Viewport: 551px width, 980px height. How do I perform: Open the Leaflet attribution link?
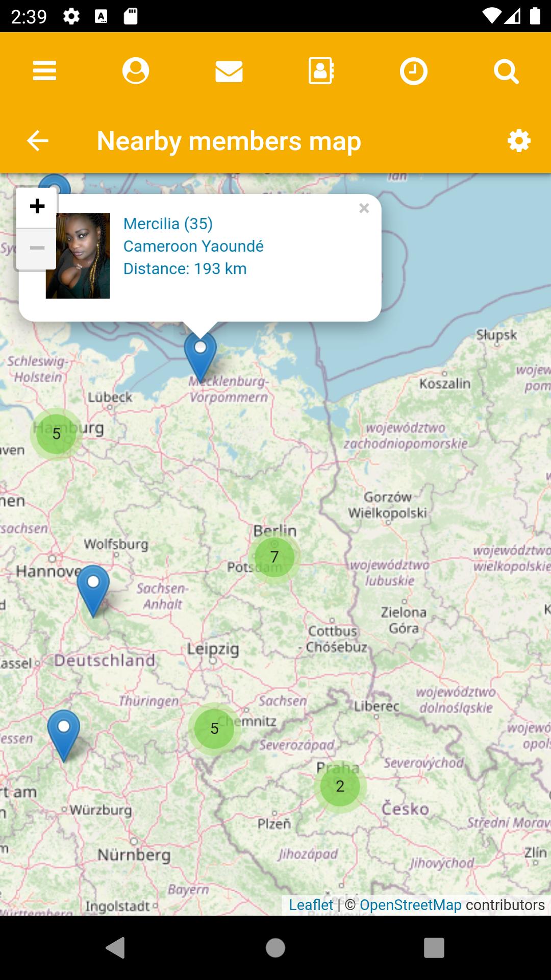pos(311,905)
